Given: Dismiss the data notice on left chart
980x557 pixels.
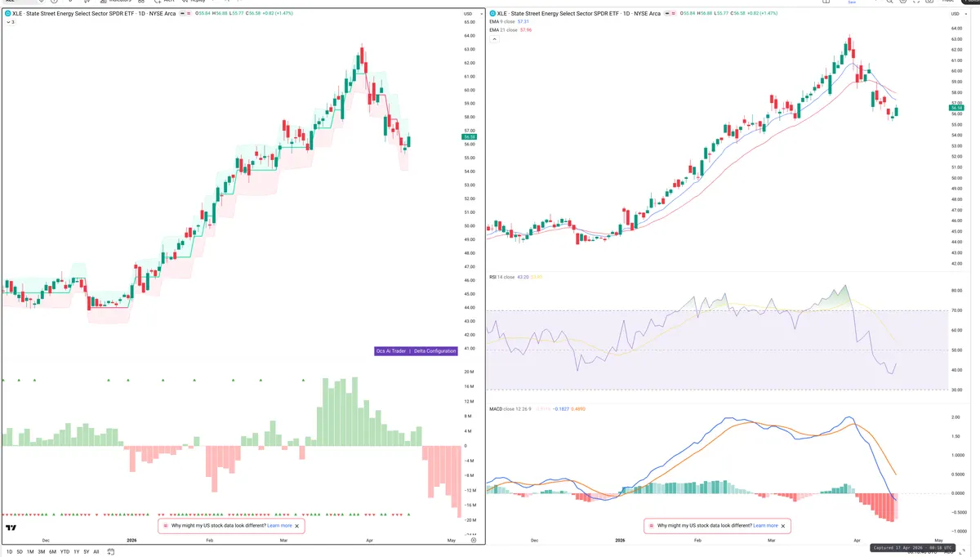Looking at the screenshot, I should 297,526.
